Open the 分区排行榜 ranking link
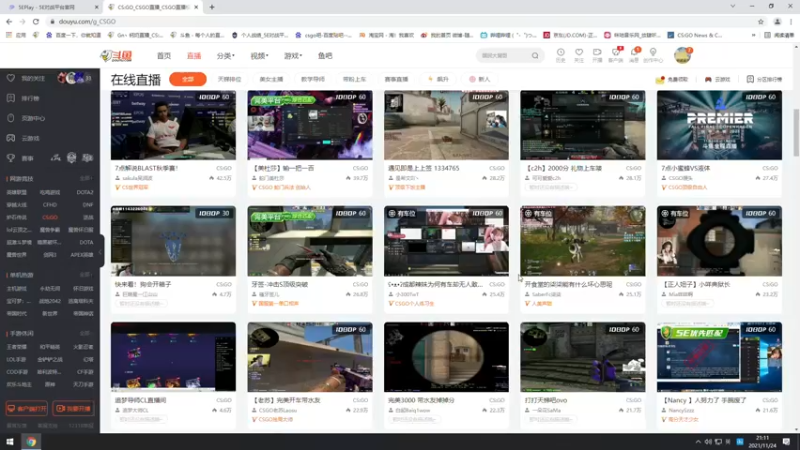The height and width of the screenshot is (450, 800). 764,80
